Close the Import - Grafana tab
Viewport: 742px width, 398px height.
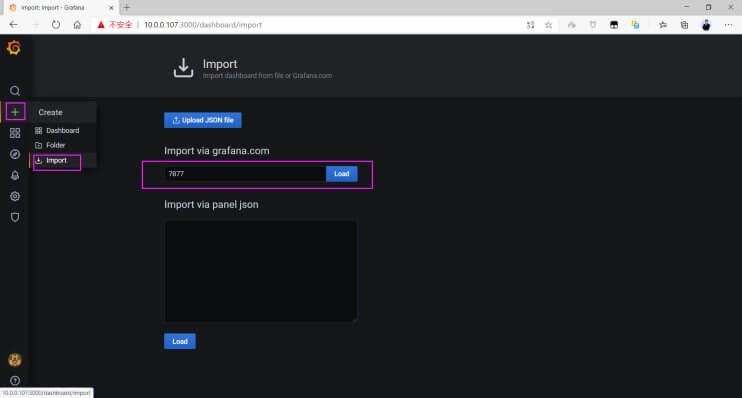[111, 8]
